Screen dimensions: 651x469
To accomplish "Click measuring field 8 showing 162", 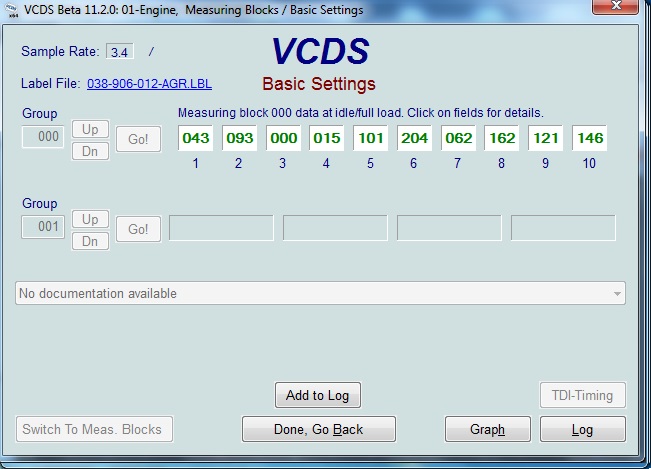I will coord(502,138).
